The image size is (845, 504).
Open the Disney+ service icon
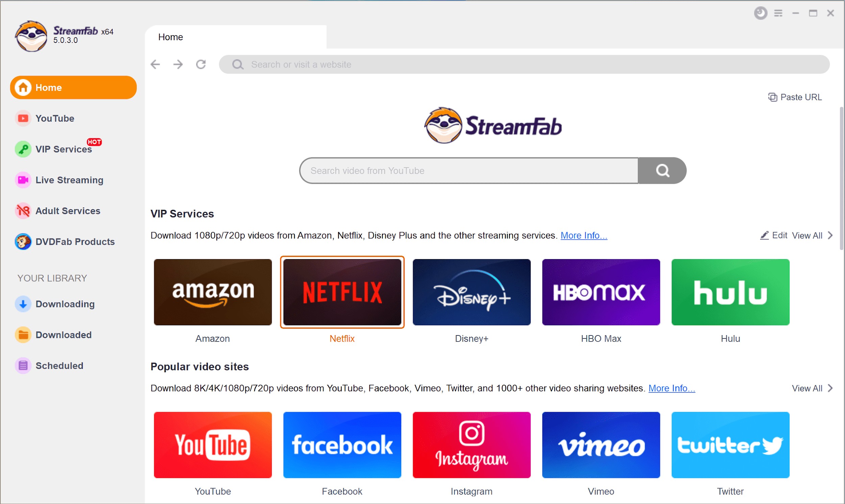(472, 293)
